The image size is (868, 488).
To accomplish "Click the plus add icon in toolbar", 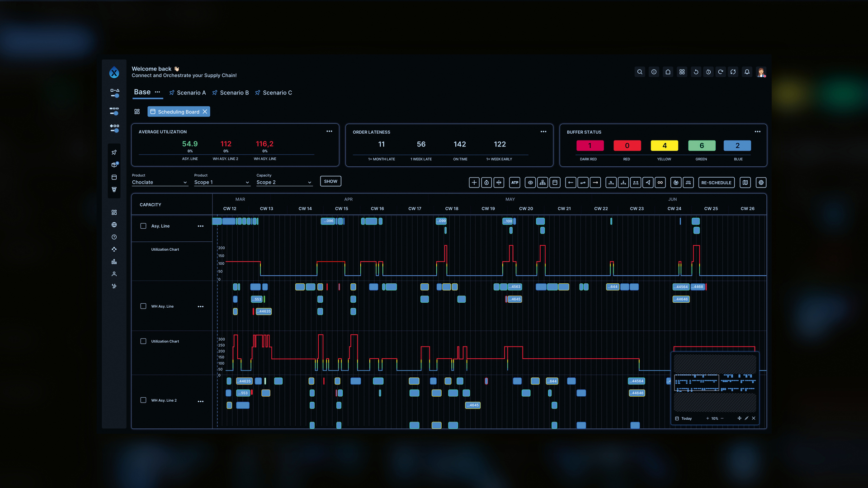I will click(x=474, y=183).
